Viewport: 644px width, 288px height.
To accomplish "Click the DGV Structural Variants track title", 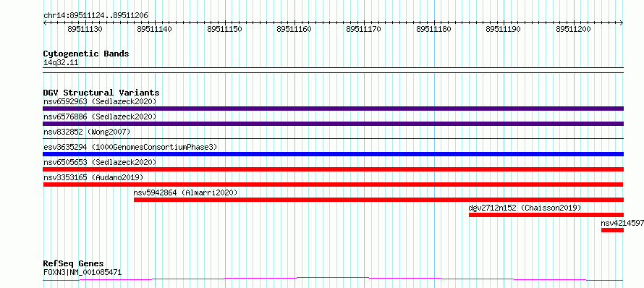I will (101, 93).
